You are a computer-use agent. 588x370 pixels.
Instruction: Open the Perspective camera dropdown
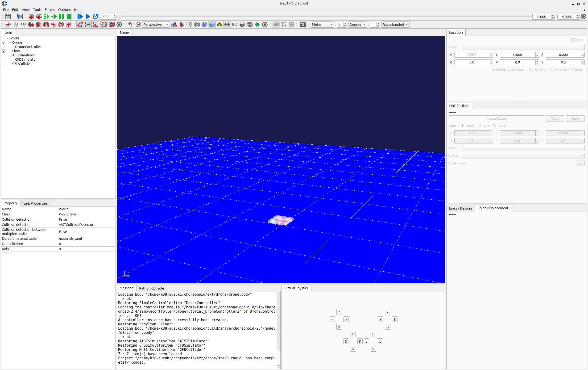pos(156,25)
